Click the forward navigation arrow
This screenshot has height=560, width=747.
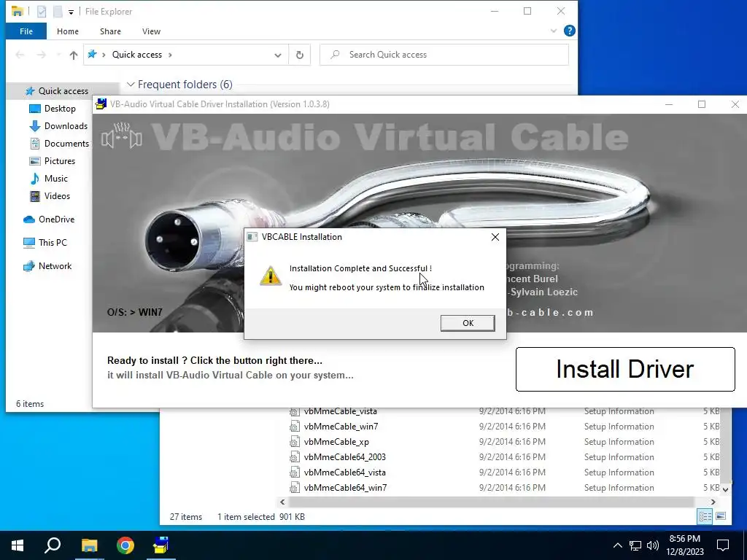(42, 55)
